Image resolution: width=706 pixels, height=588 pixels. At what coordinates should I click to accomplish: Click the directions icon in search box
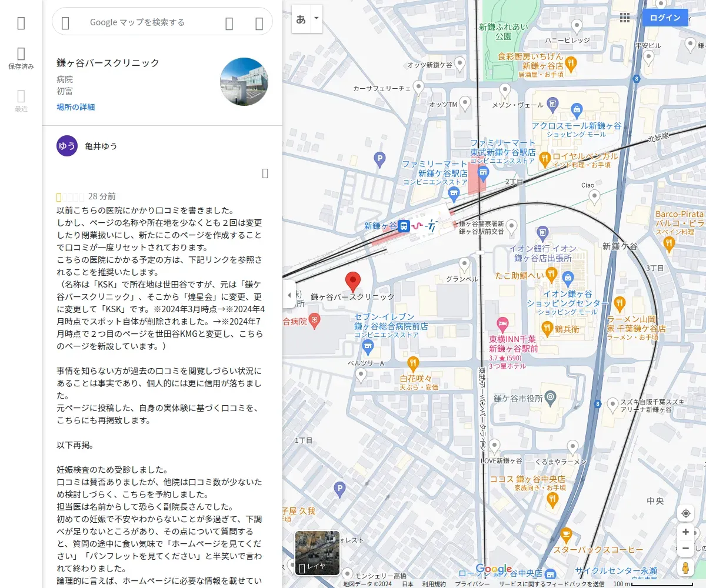pyautogui.click(x=259, y=23)
